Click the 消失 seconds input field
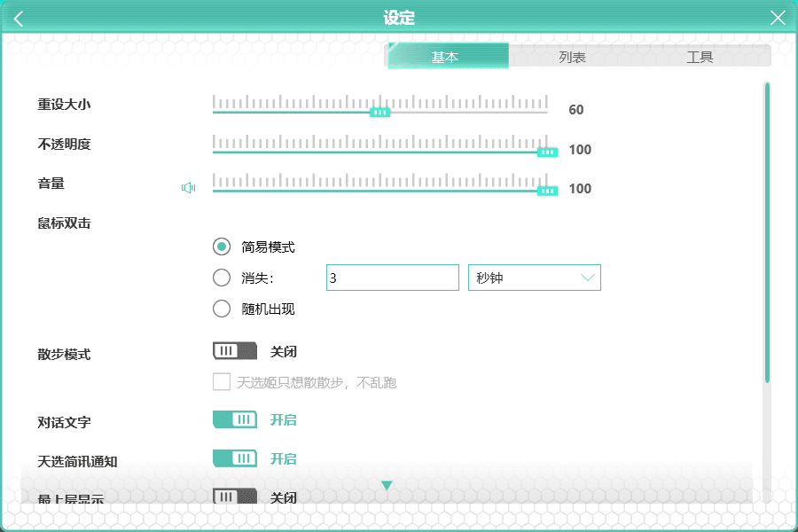 (x=393, y=278)
